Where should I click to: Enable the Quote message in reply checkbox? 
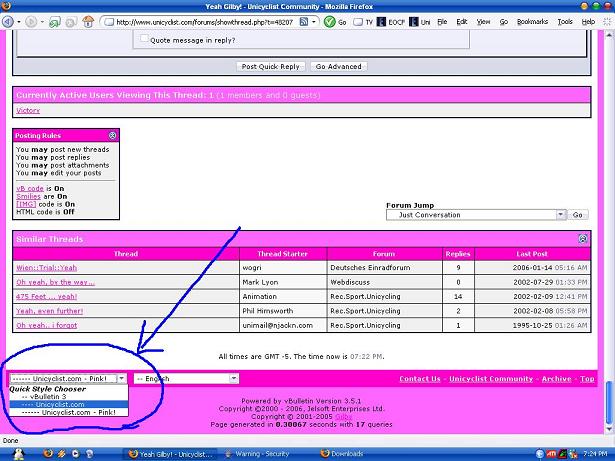click(143, 41)
